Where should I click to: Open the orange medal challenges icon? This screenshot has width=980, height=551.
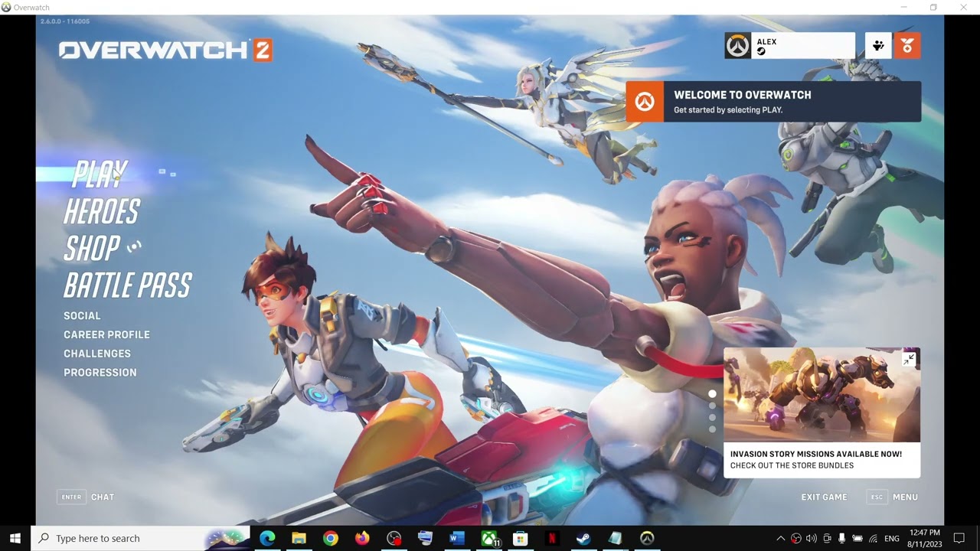[907, 46]
